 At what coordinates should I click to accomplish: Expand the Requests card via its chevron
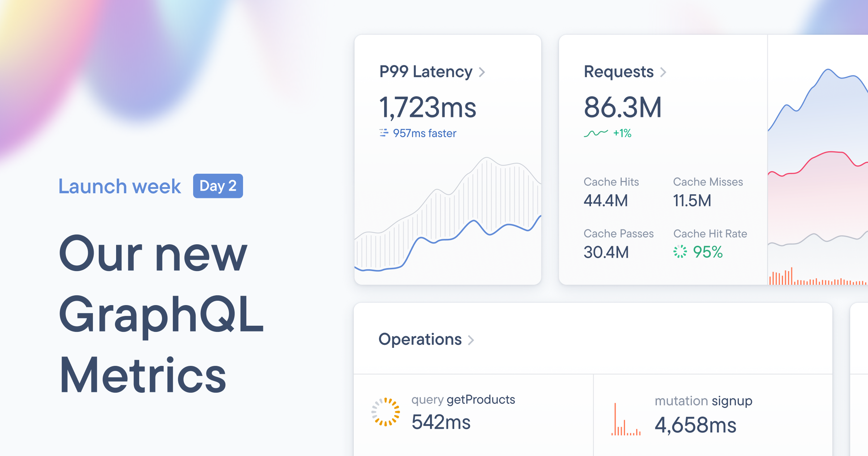[x=664, y=72]
